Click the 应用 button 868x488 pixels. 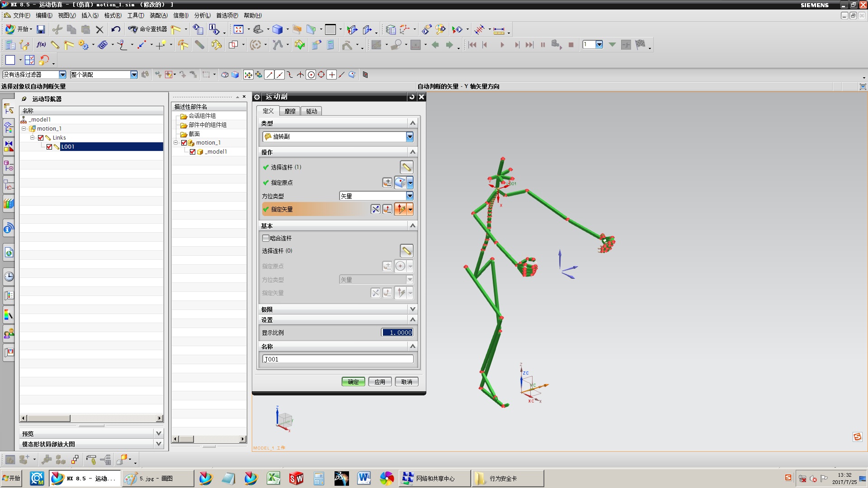pyautogui.click(x=380, y=382)
